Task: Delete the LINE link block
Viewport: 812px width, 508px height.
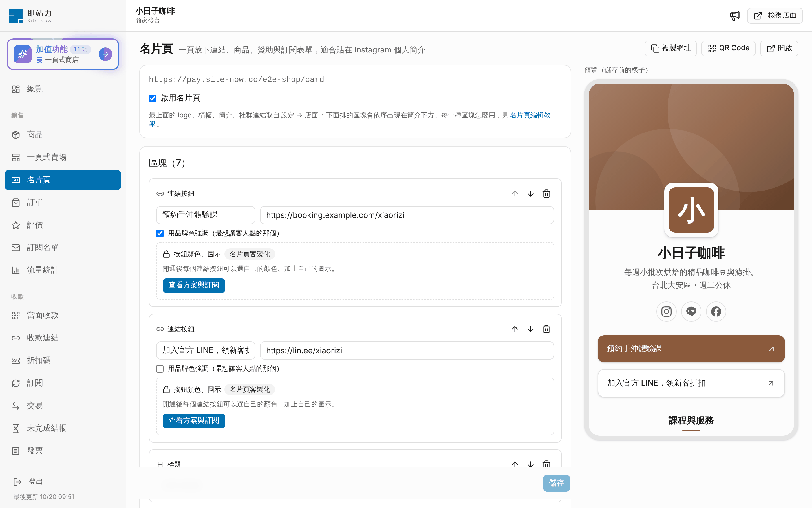Action: click(546, 329)
